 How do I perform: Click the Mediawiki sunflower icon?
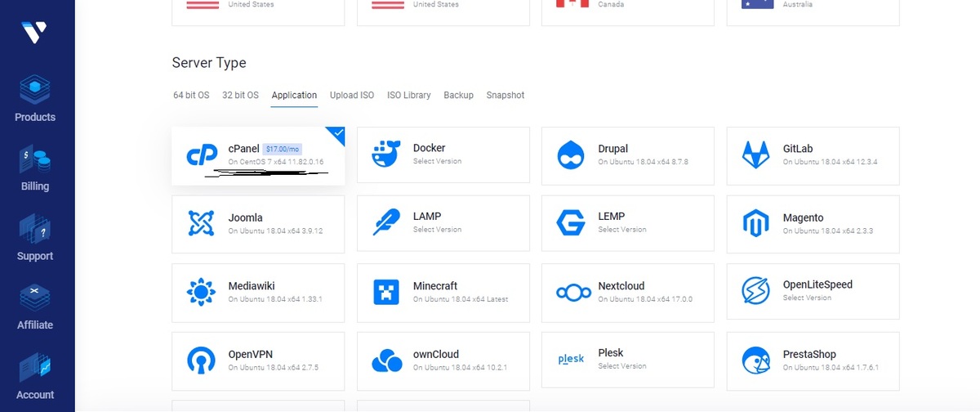click(x=201, y=292)
